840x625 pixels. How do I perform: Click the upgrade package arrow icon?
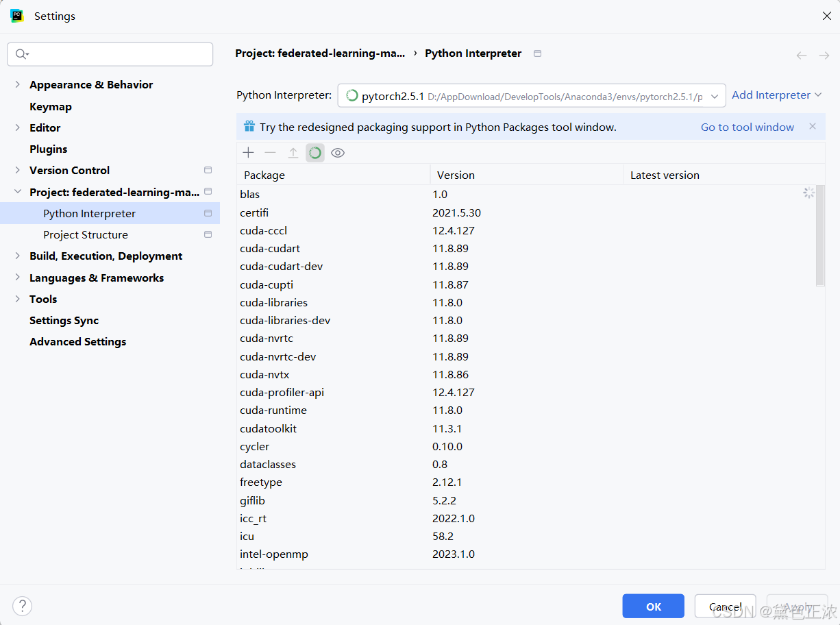point(293,153)
